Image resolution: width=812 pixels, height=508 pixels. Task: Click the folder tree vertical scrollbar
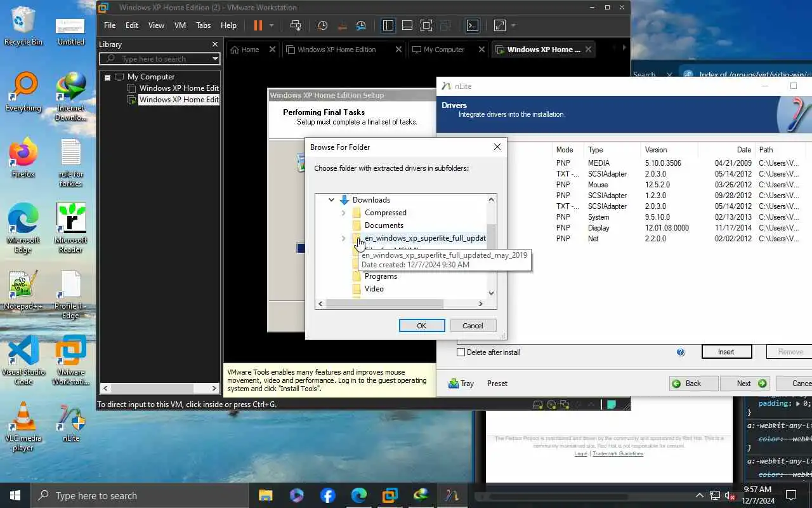point(491,246)
